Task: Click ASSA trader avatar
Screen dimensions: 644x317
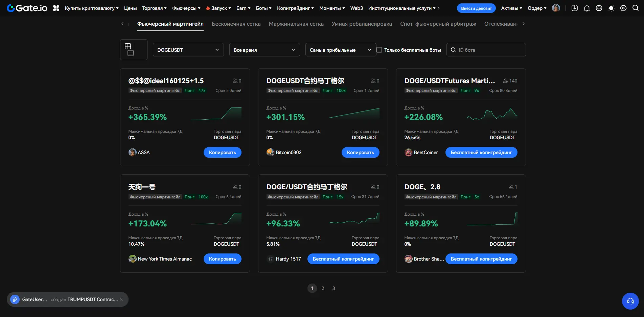Action: [132, 152]
